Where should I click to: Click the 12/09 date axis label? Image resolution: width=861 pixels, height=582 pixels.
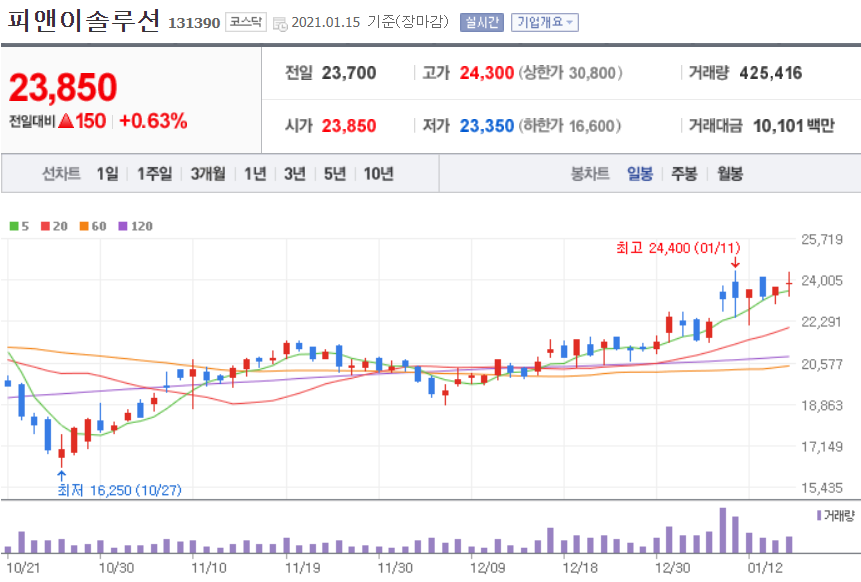coord(488,568)
